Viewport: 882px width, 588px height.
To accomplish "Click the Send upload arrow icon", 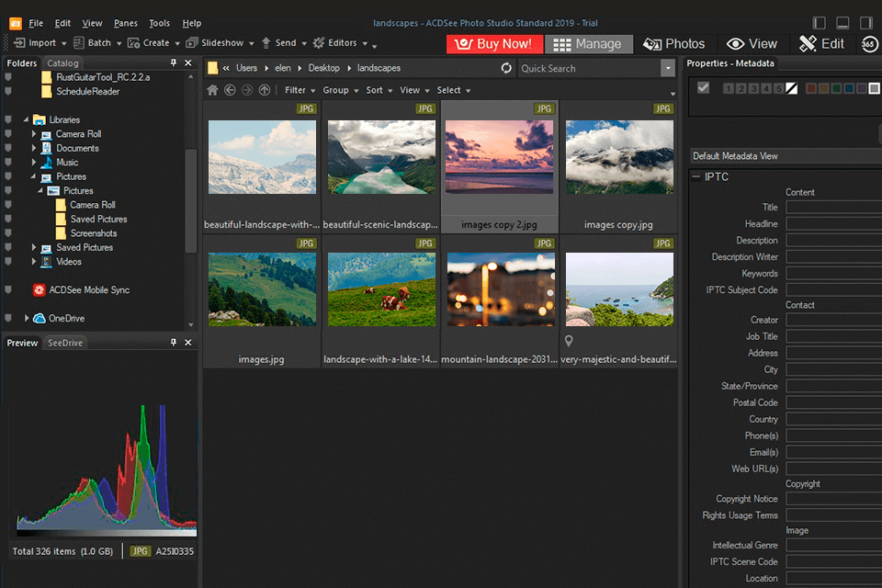I will pos(266,43).
